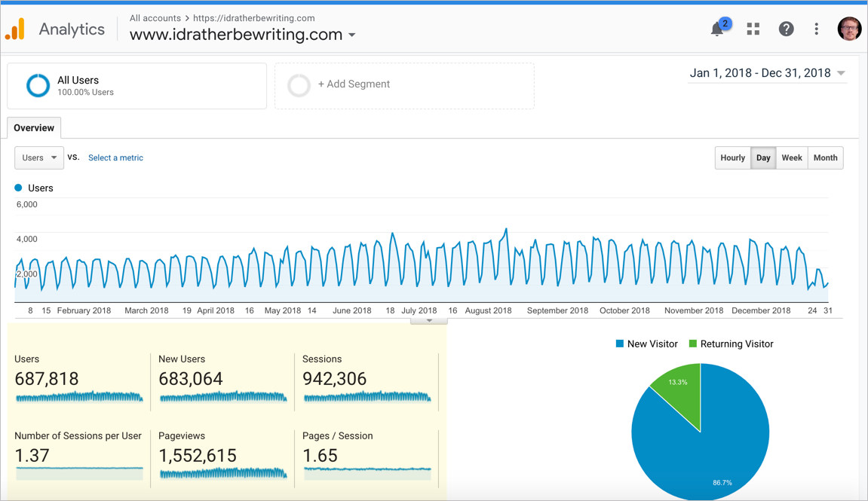Image resolution: width=868 pixels, height=501 pixels.
Task: Click the Pageviews value 1,552,615
Action: [x=198, y=456]
